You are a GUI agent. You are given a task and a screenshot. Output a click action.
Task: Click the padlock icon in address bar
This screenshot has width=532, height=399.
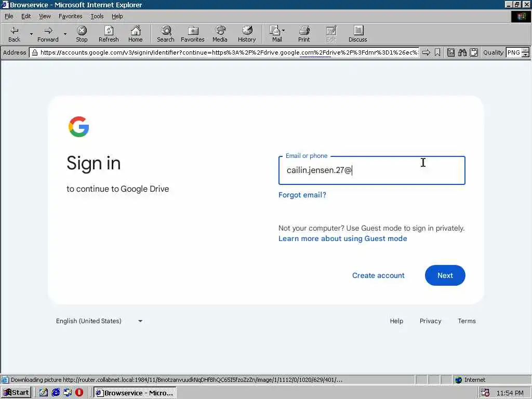(35, 52)
